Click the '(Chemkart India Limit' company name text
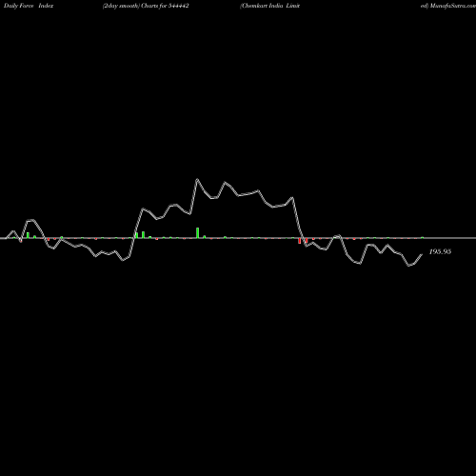 269,6
